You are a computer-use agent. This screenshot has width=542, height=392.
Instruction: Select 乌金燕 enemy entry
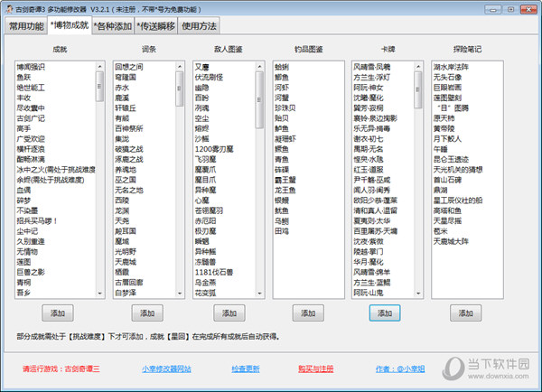pos(205,283)
